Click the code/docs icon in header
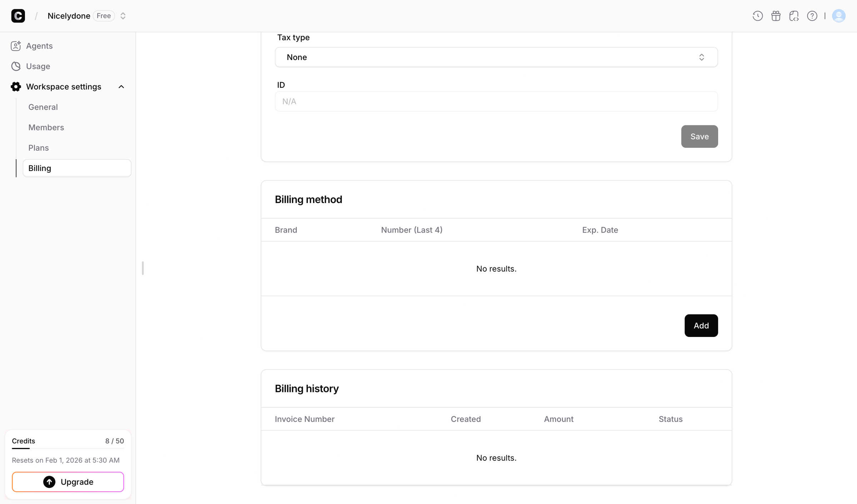Screen dimensions: 857x504 tap(794, 16)
